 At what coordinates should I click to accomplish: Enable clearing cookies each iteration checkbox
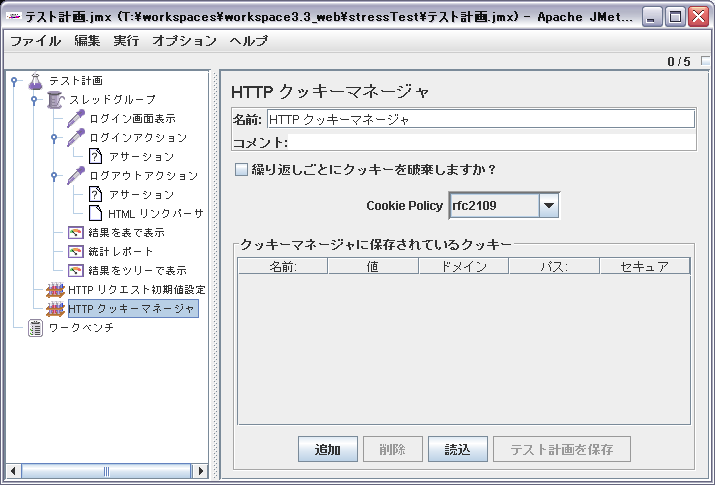[x=241, y=169]
